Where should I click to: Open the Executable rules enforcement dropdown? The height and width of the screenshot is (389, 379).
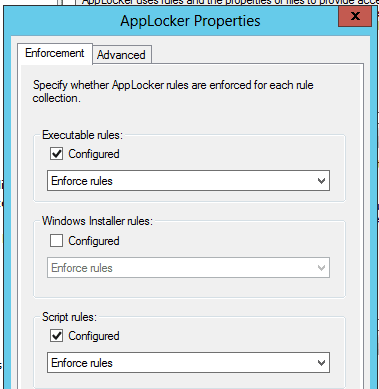coord(188,181)
